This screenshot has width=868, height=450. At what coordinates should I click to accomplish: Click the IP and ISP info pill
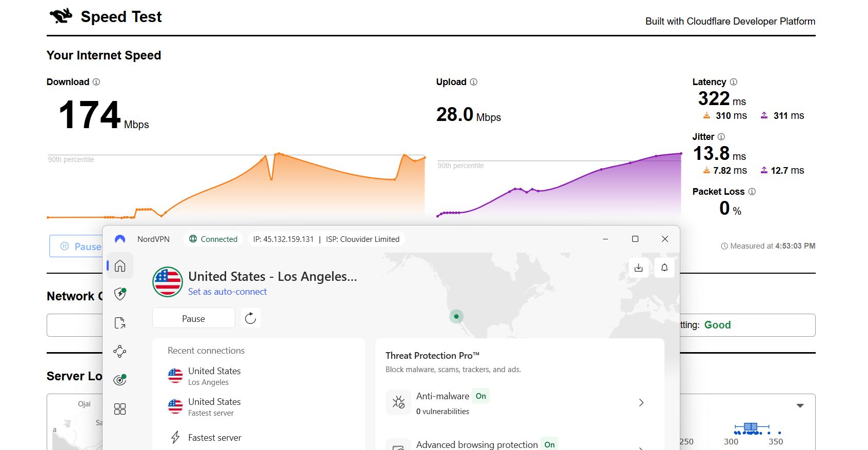(326, 239)
